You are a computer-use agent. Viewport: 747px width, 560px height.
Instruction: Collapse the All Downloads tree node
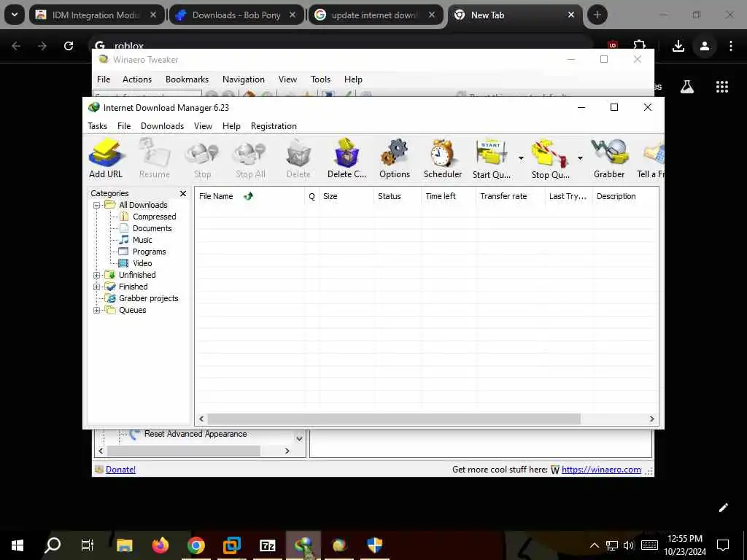(97, 205)
